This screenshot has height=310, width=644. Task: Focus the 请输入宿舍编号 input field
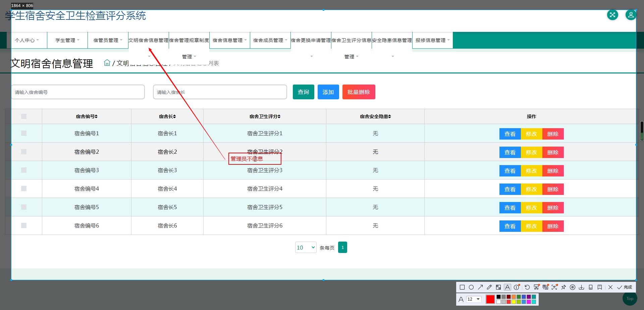click(x=78, y=92)
